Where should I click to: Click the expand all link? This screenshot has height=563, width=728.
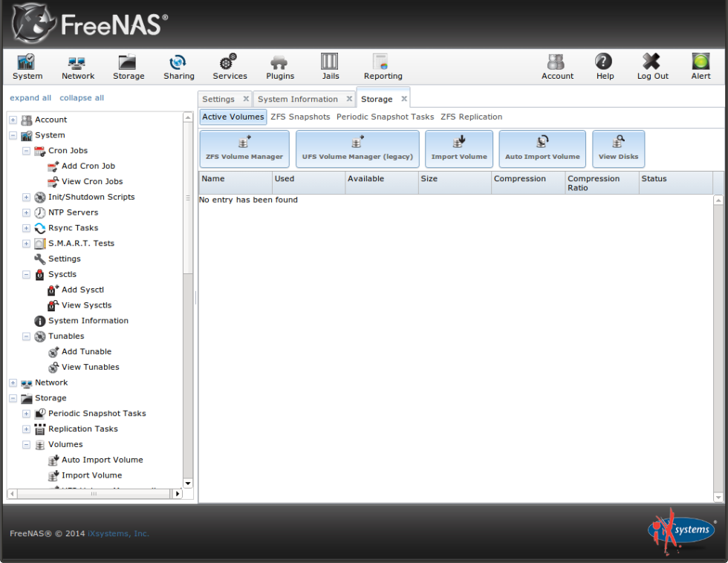tap(30, 97)
